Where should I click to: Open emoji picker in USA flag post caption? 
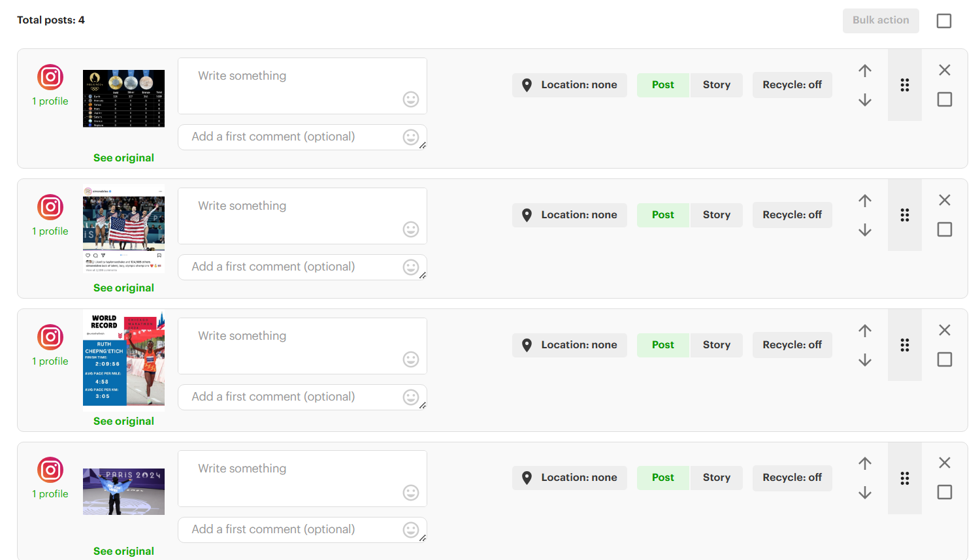coord(411,229)
